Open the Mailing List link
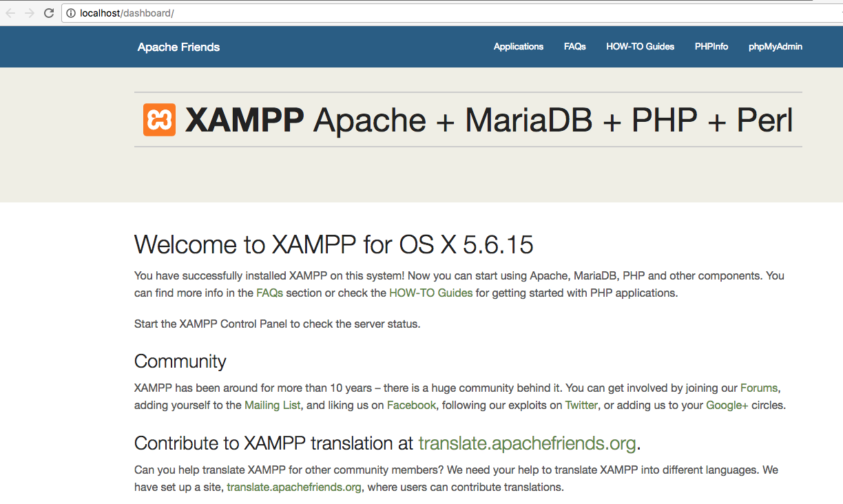 coord(273,405)
